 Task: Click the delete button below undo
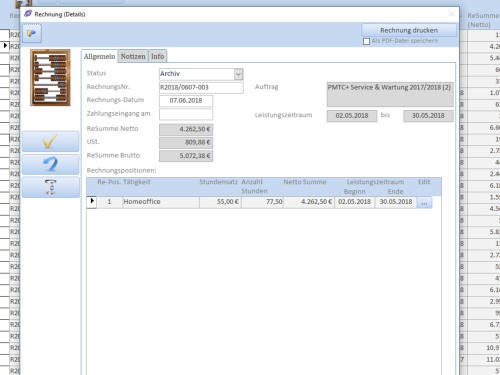[x=50, y=187]
